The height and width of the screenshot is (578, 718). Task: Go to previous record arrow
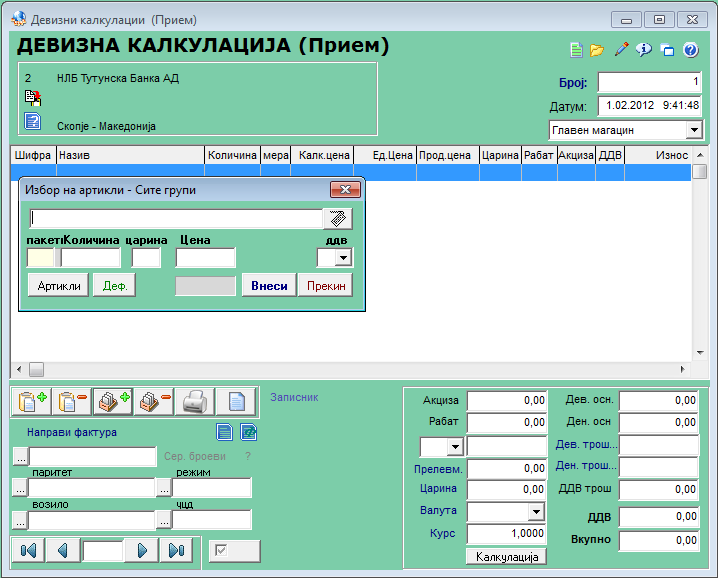pyautogui.click(x=63, y=550)
